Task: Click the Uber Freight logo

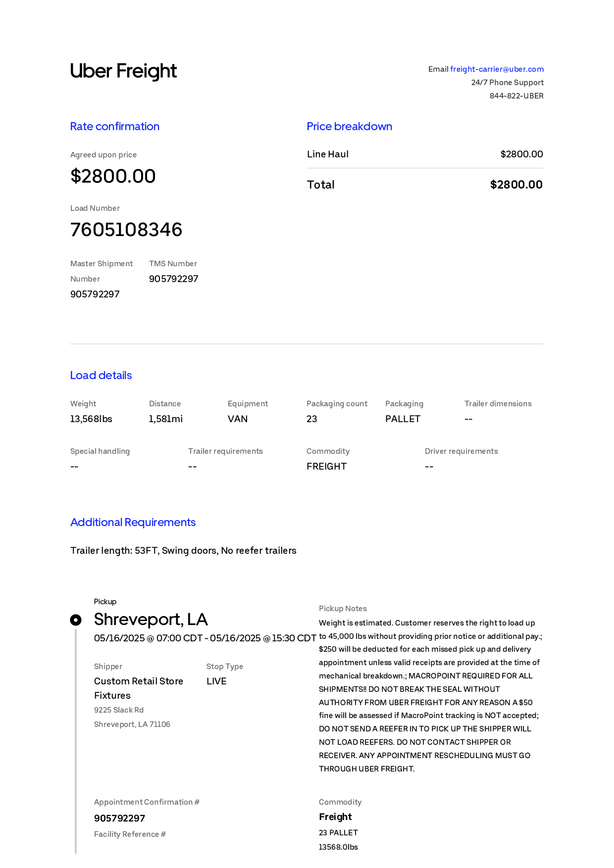Action: click(x=123, y=71)
